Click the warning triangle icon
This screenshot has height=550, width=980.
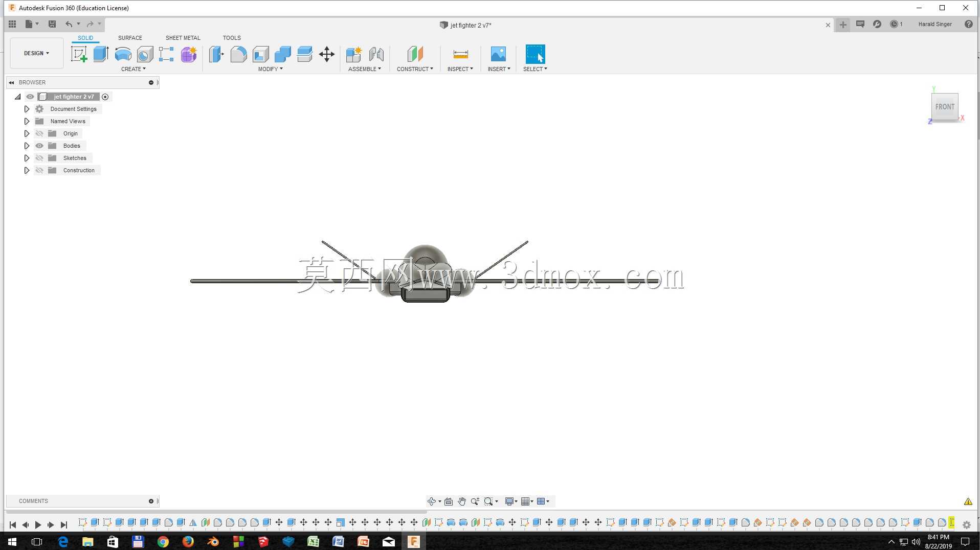tap(968, 501)
